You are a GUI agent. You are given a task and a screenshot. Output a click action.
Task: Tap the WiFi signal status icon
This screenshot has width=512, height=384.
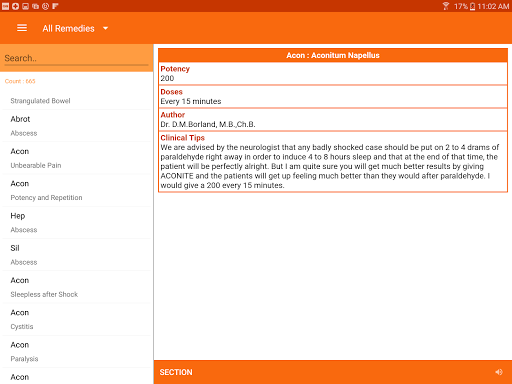[x=446, y=6]
